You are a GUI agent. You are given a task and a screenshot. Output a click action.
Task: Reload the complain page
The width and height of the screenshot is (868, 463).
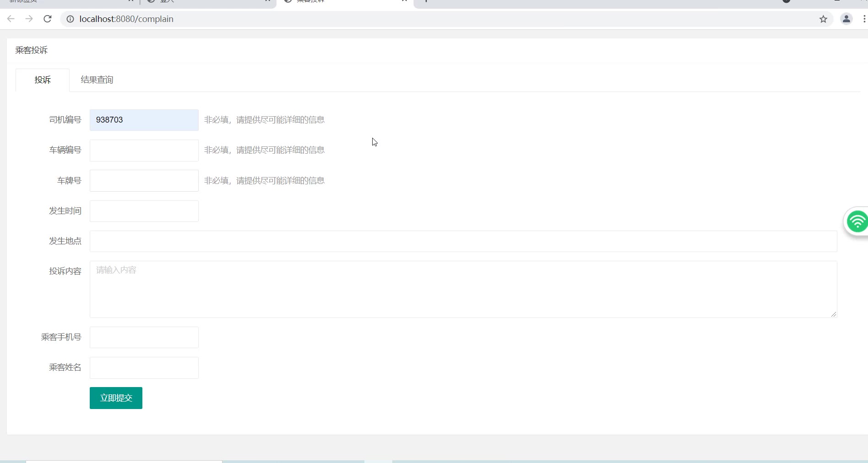tap(48, 19)
